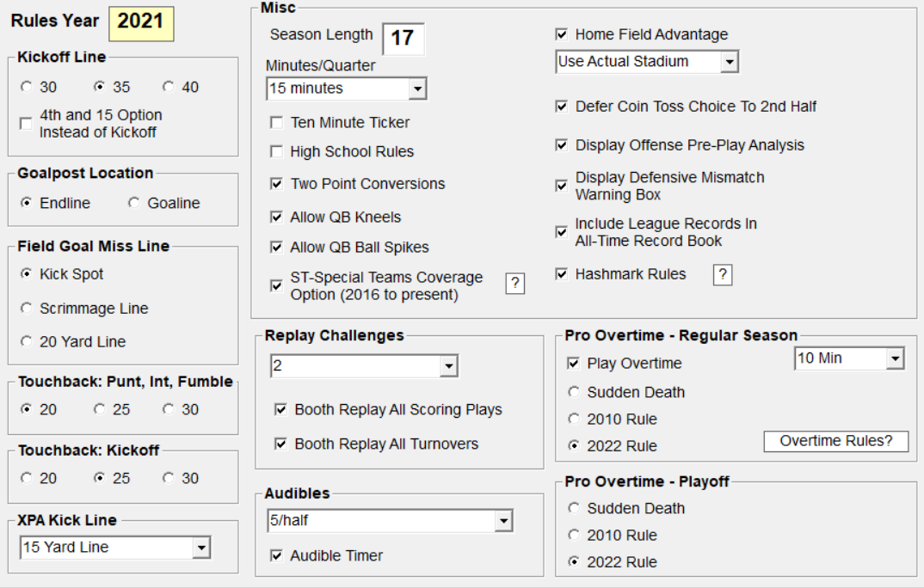924x588 pixels.
Task: Click the Season Length input field
Action: tap(403, 39)
